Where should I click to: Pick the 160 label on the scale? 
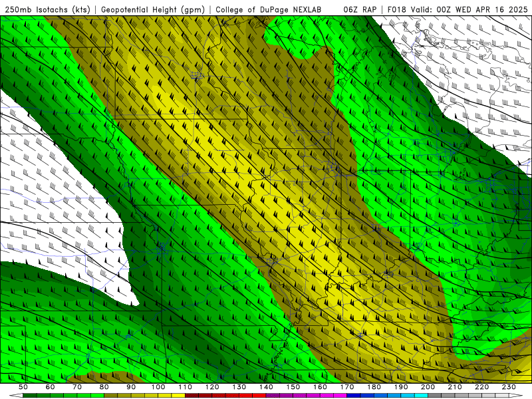pyautogui.click(x=320, y=387)
